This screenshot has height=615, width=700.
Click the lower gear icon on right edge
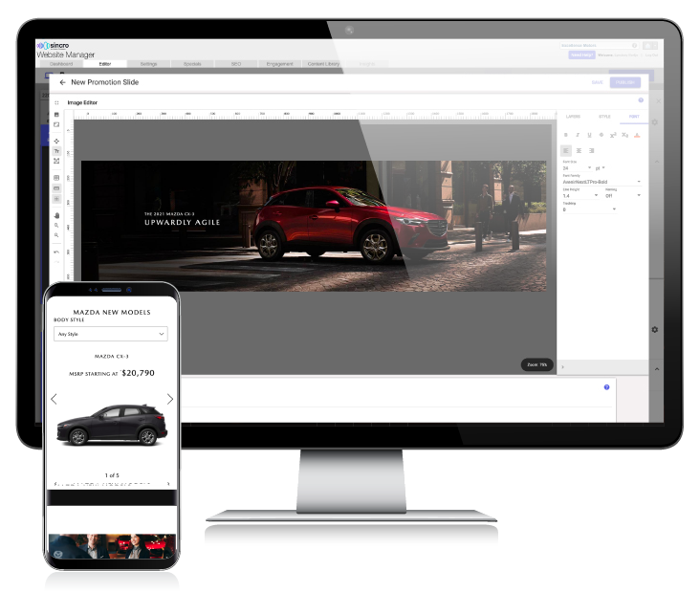pos(655,330)
